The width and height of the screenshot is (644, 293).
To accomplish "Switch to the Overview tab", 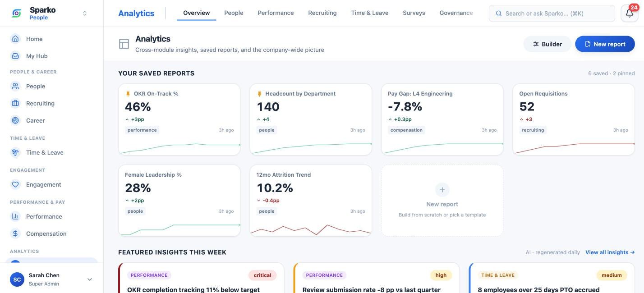I will coord(196,13).
